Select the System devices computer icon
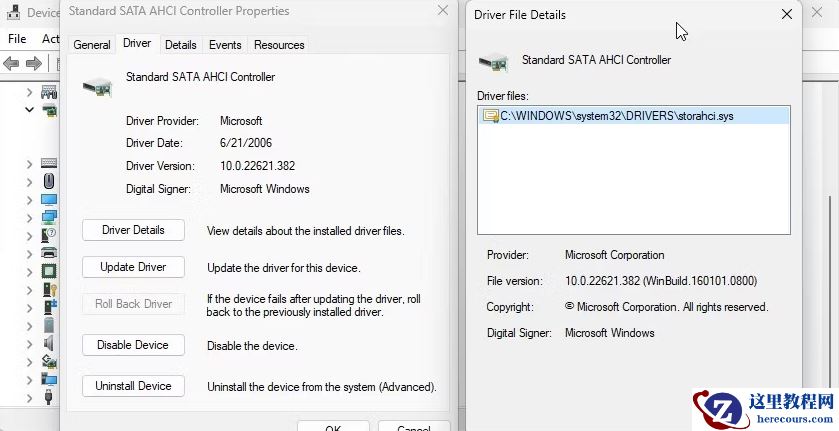This screenshot has width=839, height=431. (49, 380)
